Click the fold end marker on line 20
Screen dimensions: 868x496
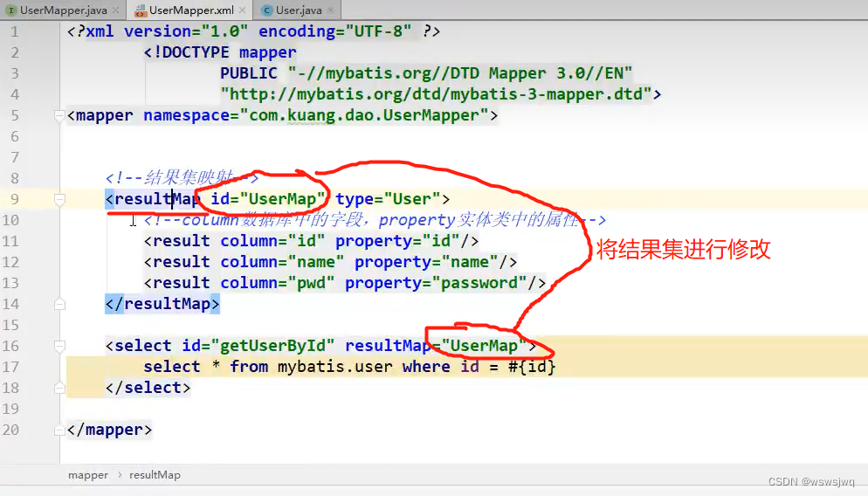(x=59, y=431)
